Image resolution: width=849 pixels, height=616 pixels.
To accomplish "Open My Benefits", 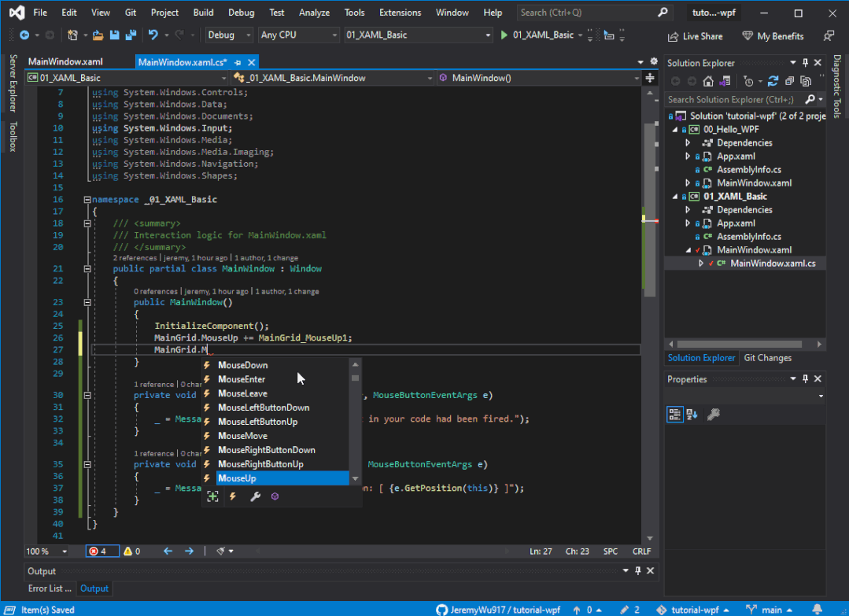I will pos(773,36).
